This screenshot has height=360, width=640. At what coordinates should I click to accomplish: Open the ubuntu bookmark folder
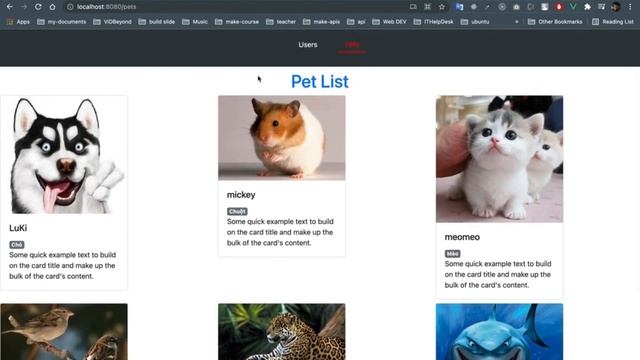475,22
